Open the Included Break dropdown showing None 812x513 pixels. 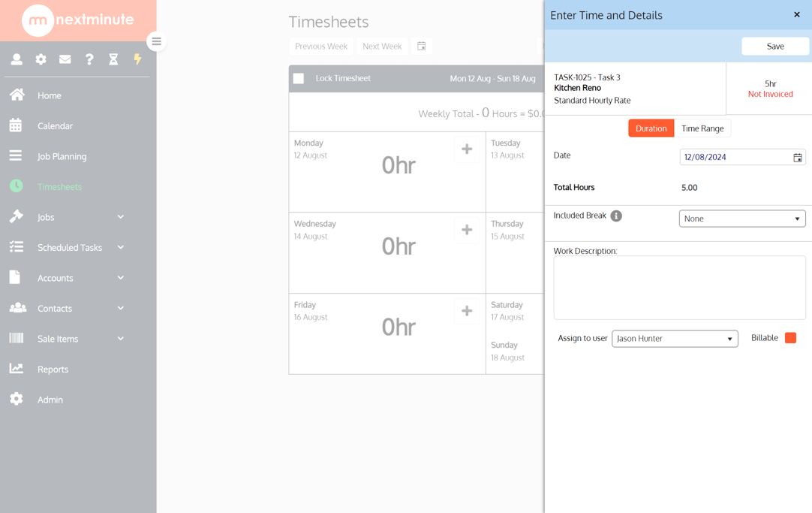[741, 218]
